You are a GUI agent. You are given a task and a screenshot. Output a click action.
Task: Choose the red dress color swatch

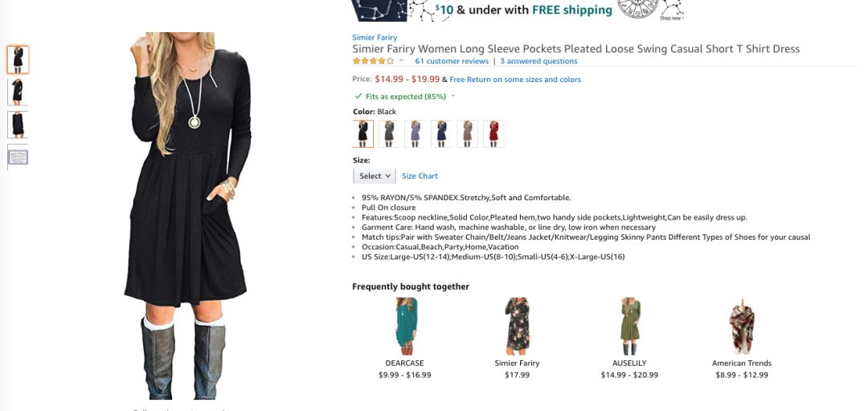(493, 134)
